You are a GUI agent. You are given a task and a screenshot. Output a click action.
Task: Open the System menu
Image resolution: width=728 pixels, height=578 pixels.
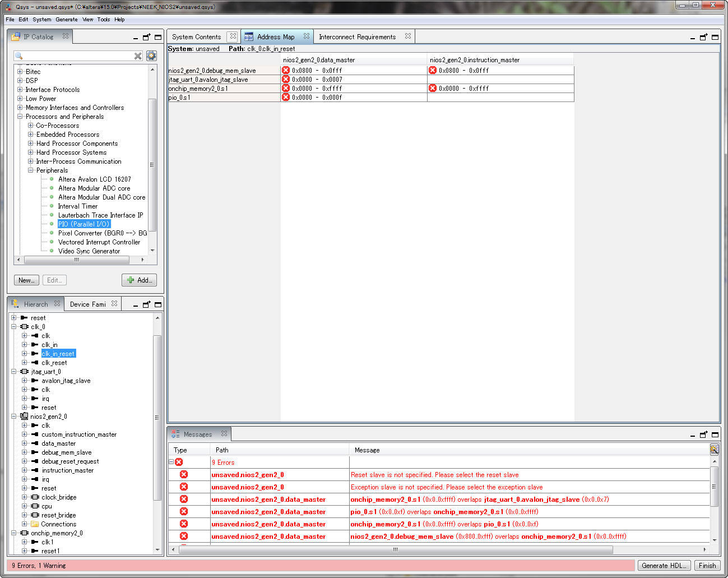pyautogui.click(x=41, y=19)
